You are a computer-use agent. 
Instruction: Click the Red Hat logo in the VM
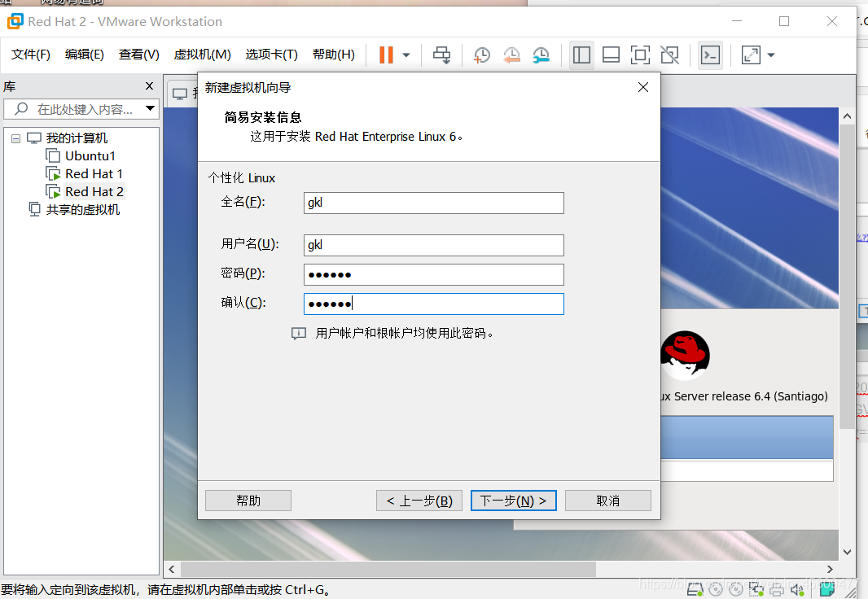point(685,355)
